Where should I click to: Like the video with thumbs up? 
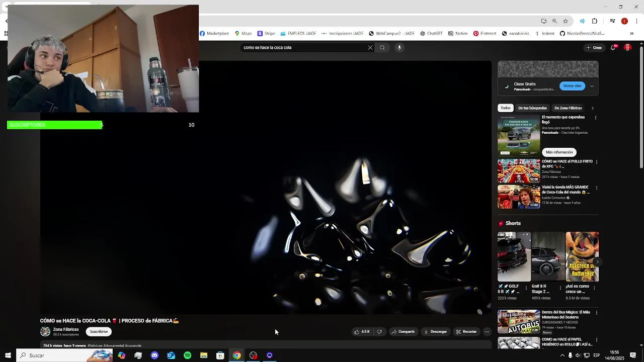click(362, 332)
